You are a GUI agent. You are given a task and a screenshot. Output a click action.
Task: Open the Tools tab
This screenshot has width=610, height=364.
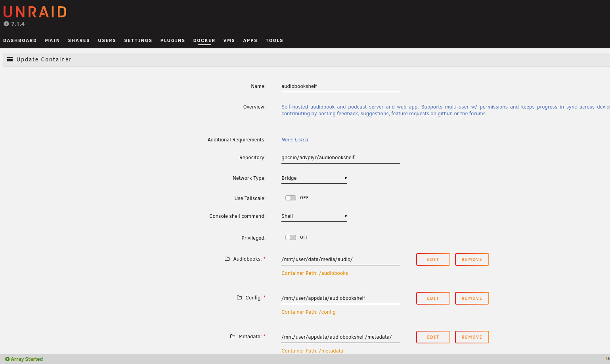coord(274,40)
